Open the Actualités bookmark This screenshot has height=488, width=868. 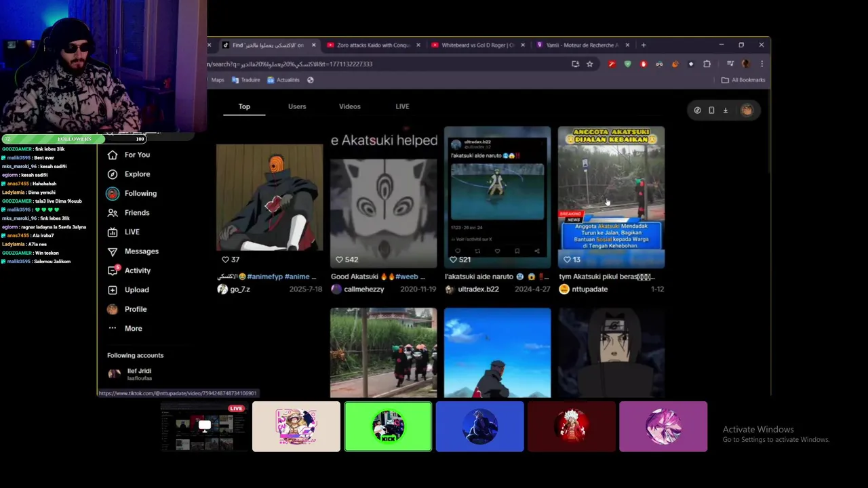pos(283,80)
